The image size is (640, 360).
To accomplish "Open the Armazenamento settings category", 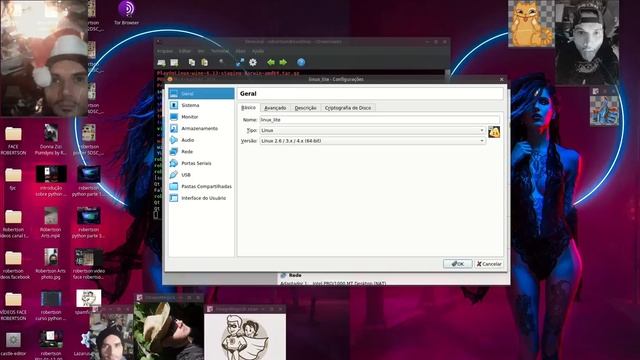I will pos(201,129).
